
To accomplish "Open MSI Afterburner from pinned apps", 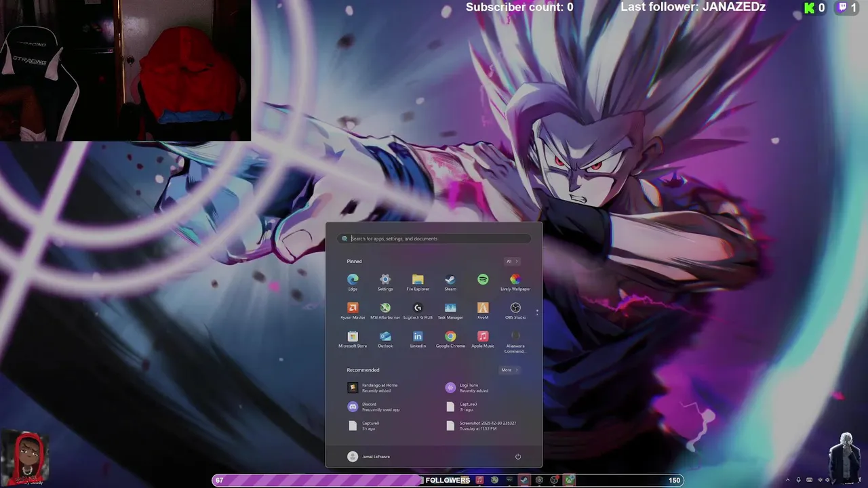I will (x=385, y=310).
